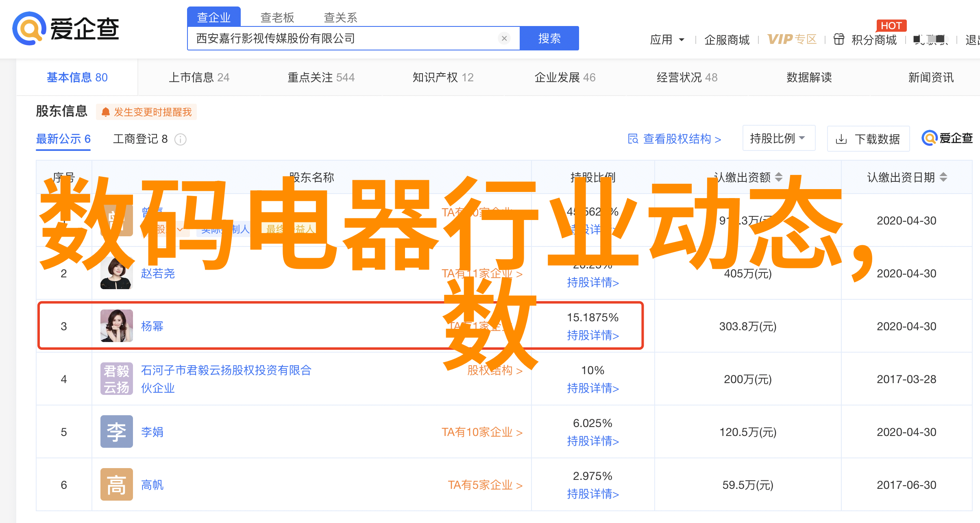Open the 查看股权结构 link
The image size is (980, 523).
tap(674, 139)
